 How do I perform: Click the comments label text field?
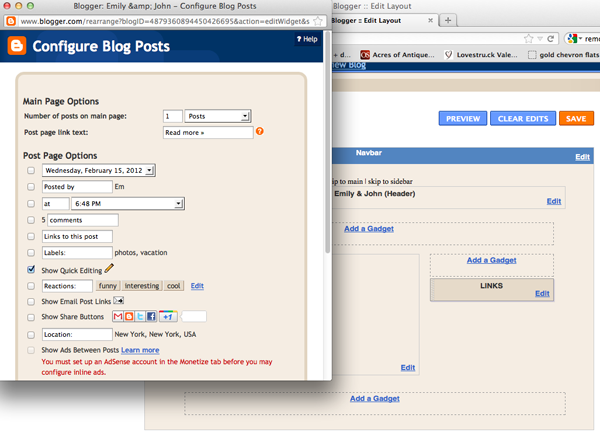83,220
